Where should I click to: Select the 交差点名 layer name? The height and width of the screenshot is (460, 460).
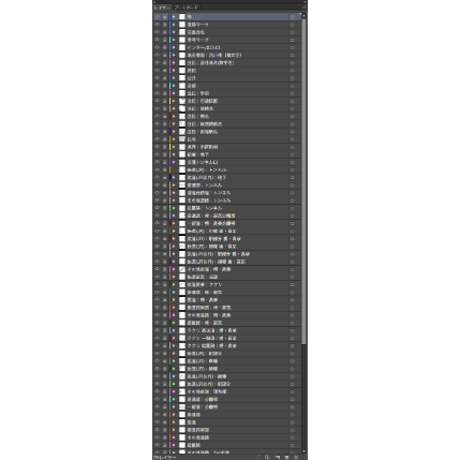click(196, 32)
